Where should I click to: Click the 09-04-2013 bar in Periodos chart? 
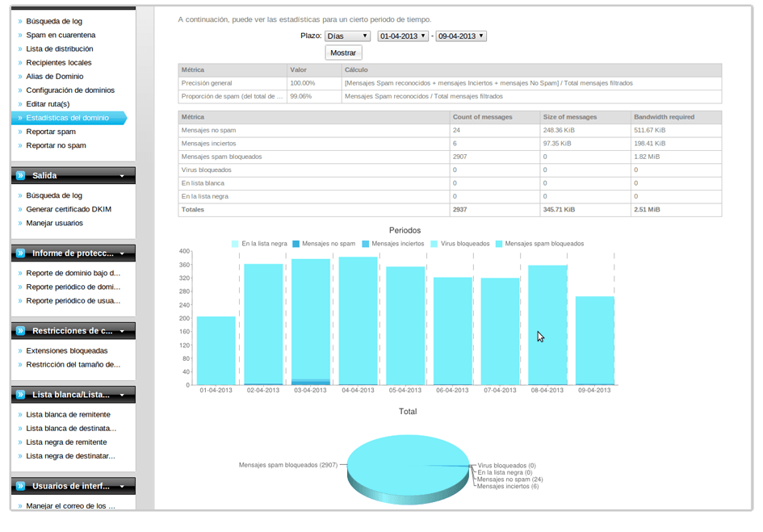(x=595, y=341)
